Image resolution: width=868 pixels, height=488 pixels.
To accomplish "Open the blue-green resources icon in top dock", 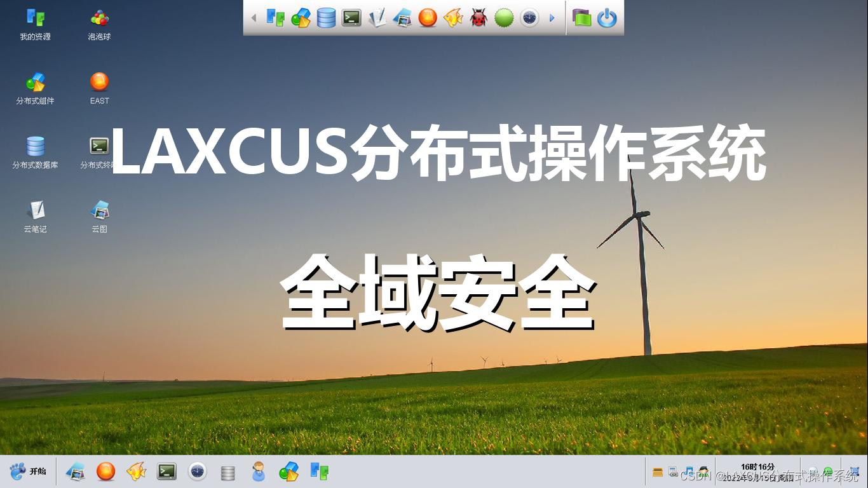I will pyautogui.click(x=275, y=18).
